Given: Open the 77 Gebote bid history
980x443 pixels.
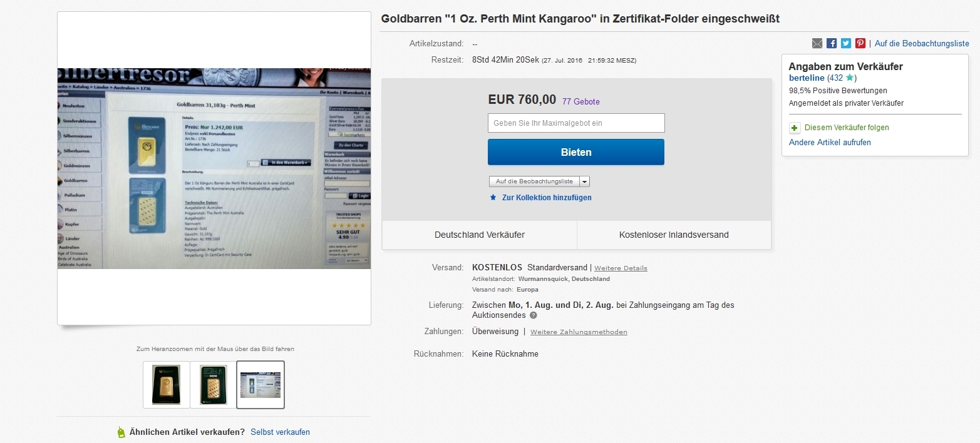Looking at the screenshot, I should coord(581,101).
